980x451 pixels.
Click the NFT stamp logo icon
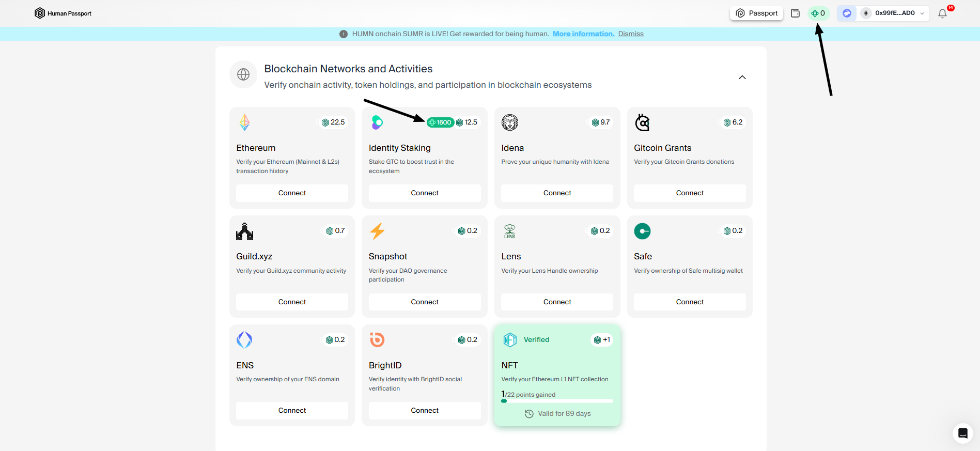point(510,339)
